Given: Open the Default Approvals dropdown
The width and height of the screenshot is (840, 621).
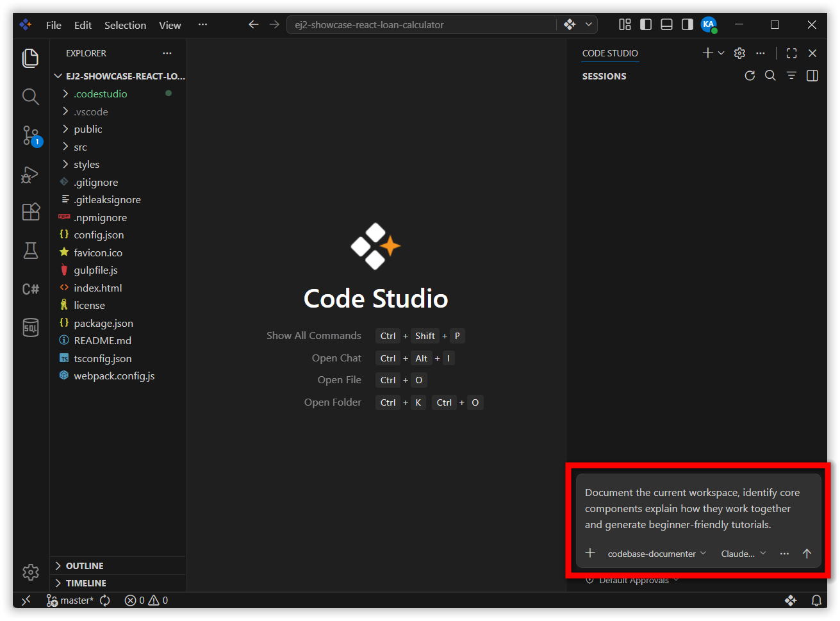Looking at the screenshot, I should point(632,581).
